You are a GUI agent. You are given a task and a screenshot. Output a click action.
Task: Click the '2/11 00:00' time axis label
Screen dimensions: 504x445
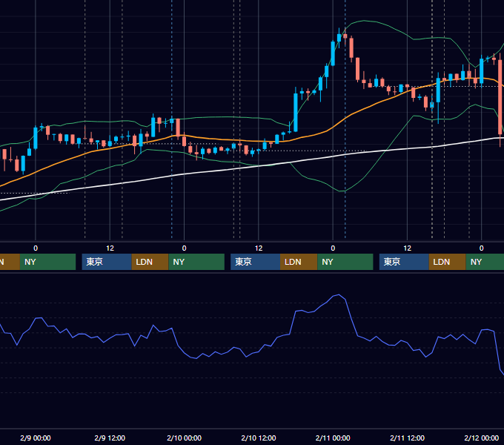(333, 438)
